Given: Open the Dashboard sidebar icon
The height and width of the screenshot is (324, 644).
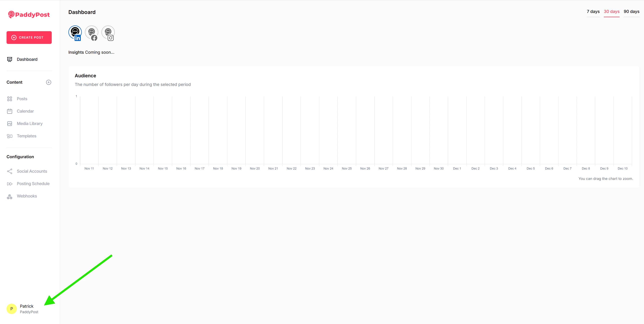Looking at the screenshot, I should click(10, 59).
